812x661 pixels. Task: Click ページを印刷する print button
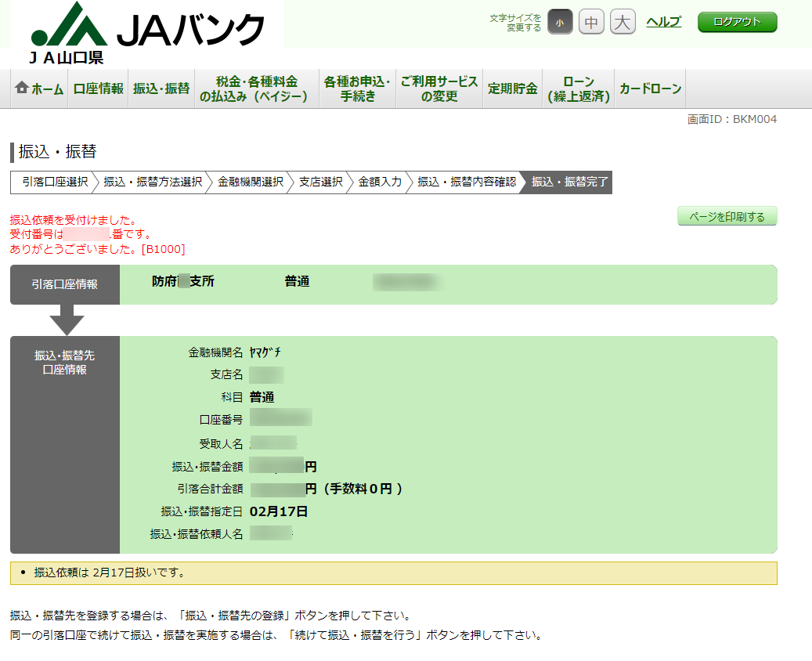pyautogui.click(x=727, y=216)
